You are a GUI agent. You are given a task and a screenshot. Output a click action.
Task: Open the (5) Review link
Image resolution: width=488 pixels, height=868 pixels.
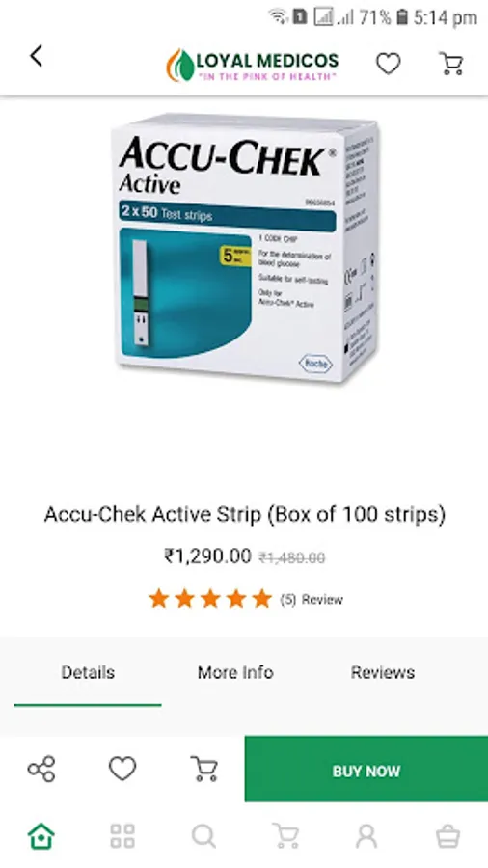point(312,600)
